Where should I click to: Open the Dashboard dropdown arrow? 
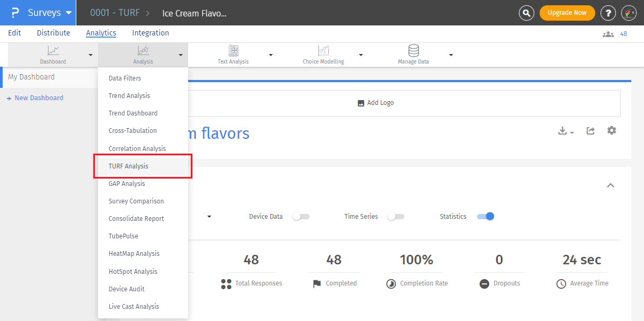(91, 55)
